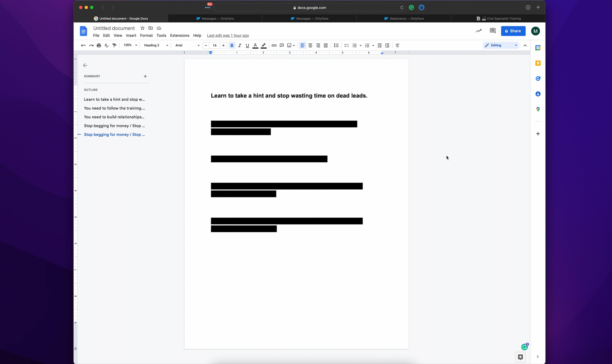
Task: Toggle bold formatting
Action: pyautogui.click(x=232, y=45)
